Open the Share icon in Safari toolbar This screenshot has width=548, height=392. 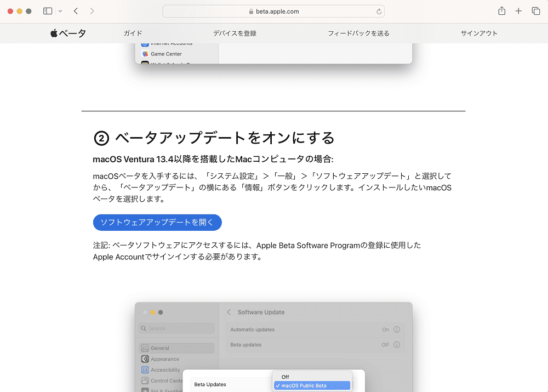(x=502, y=11)
